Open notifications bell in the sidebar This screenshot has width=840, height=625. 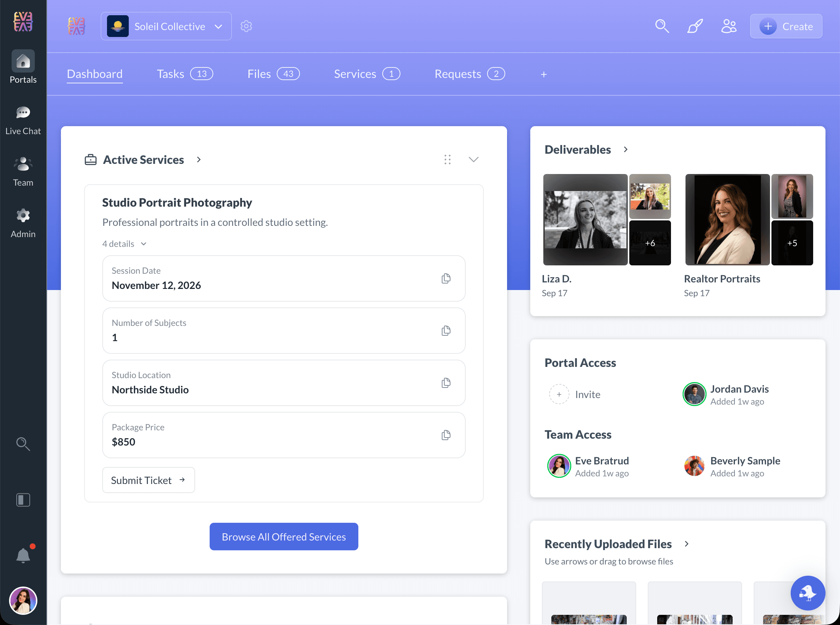pos(23,555)
